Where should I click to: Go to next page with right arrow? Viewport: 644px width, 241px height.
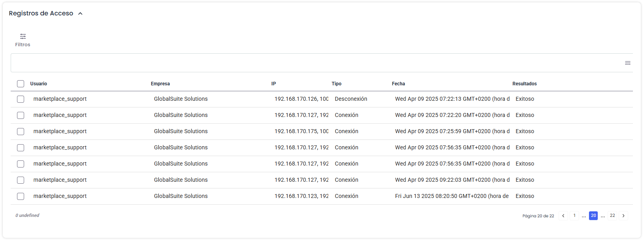pyautogui.click(x=623, y=216)
